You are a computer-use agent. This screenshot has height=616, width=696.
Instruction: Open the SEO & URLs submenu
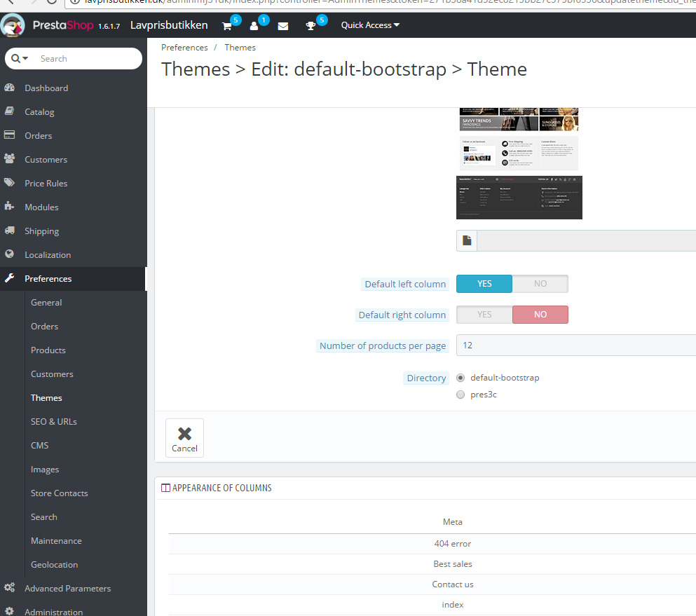(x=54, y=422)
